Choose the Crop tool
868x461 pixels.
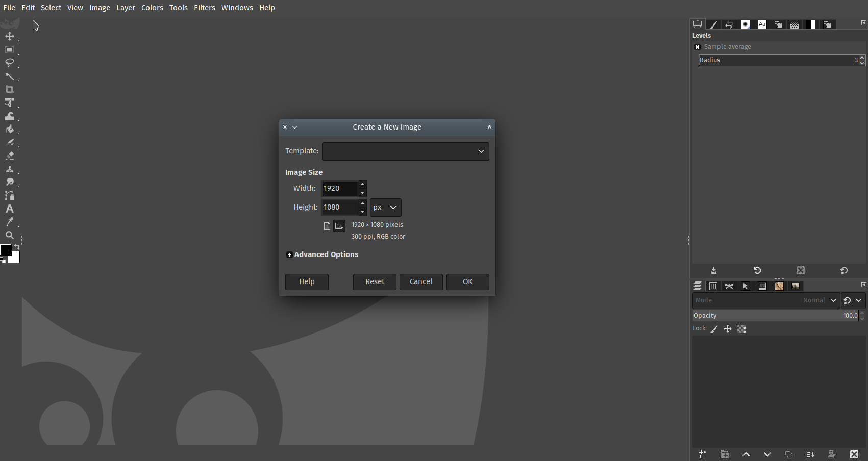click(10, 90)
